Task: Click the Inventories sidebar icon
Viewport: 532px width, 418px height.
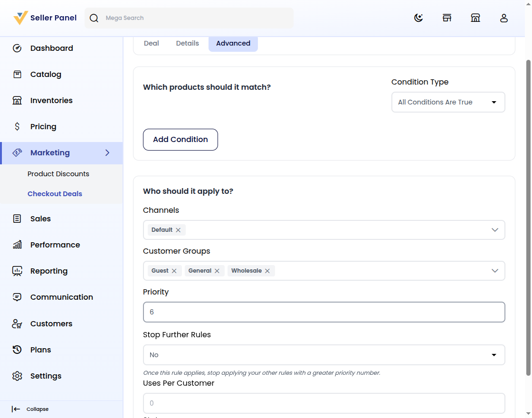Action: point(17,100)
